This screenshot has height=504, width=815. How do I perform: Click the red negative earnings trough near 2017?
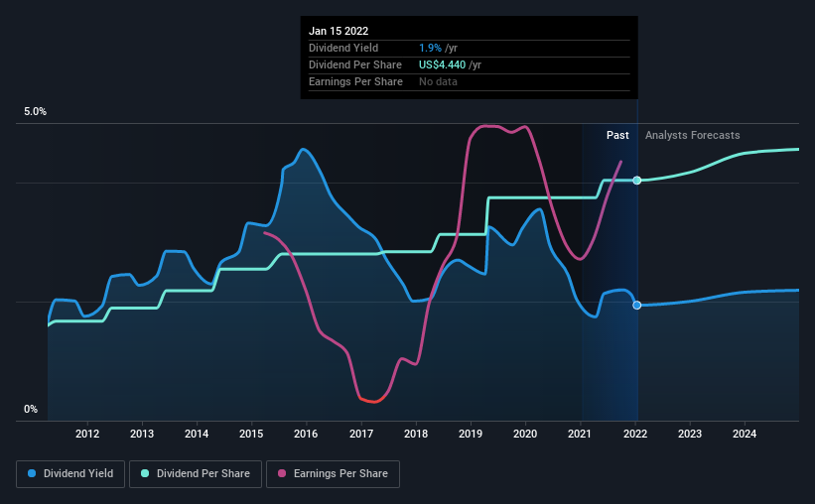tap(372, 401)
